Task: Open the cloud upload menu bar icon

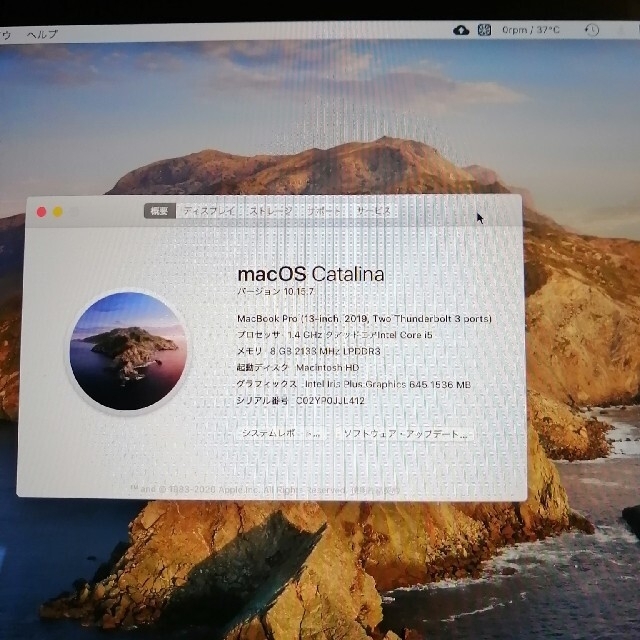Action: click(x=461, y=30)
